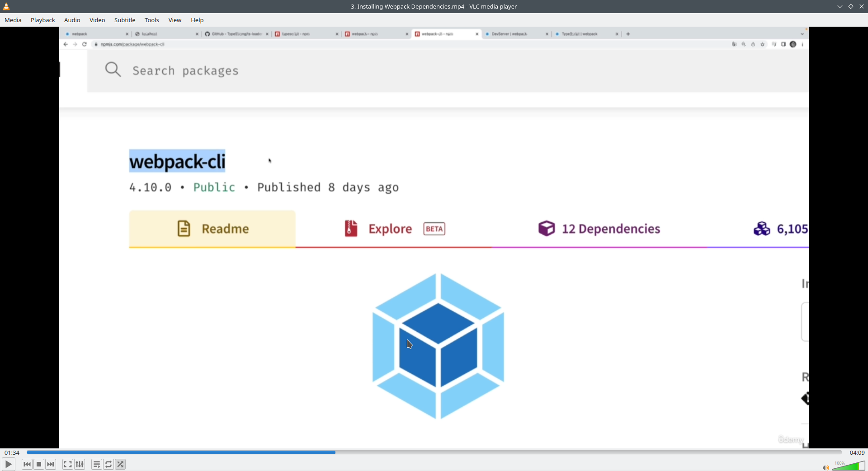Click the webpack cube logo image
868x471 pixels.
tap(438, 346)
